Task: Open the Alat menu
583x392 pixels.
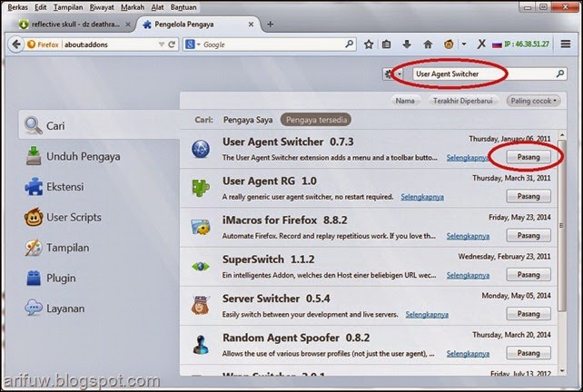Action: (157, 7)
